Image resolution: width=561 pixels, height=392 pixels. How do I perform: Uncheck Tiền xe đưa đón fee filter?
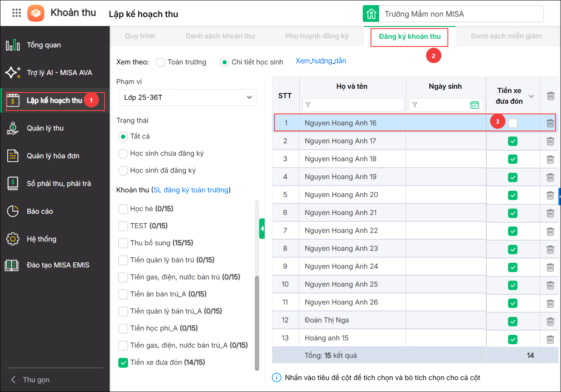(123, 363)
